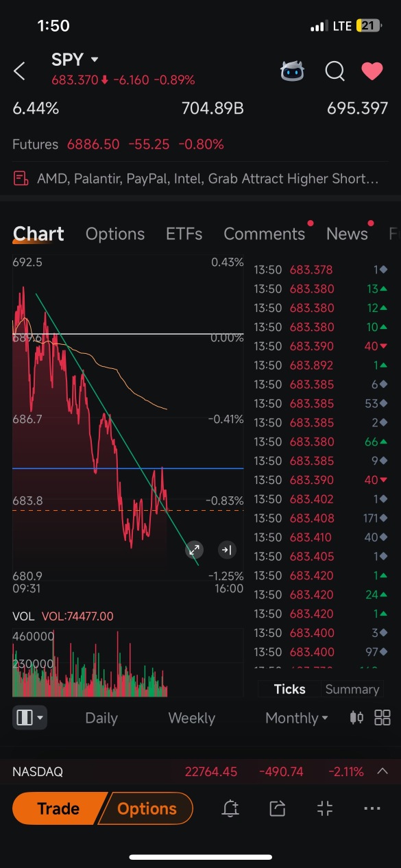Viewport: 401px width, 868px height.
Task: Tap the collapse-arrows icon in bottom bar
Action: click(325, 809)
